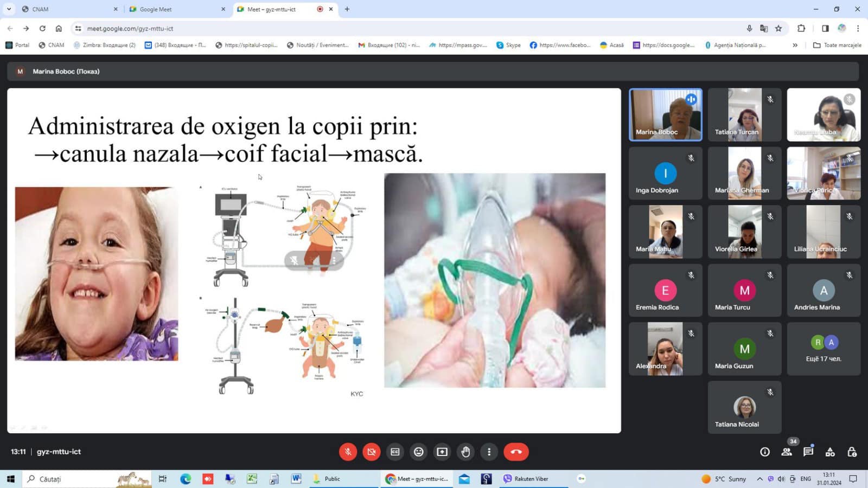Screen dimensions: 868x488
Task: Unmute the microphone in Meet
Action: click(x=348, y=452)
